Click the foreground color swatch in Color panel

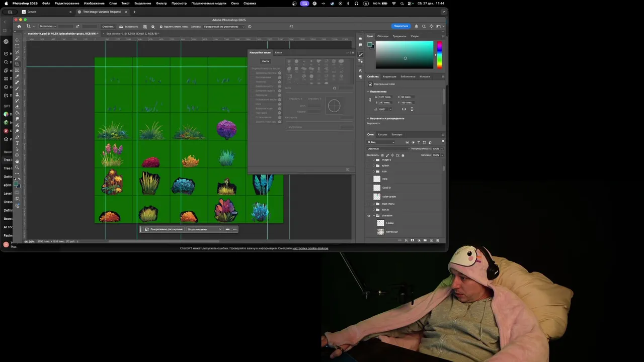click(370, 44)
